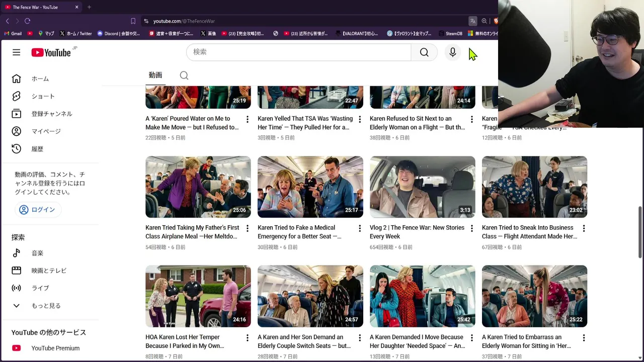Select the 動画 channel tab
Screen dimensions: 644x362
coord(155,75)
